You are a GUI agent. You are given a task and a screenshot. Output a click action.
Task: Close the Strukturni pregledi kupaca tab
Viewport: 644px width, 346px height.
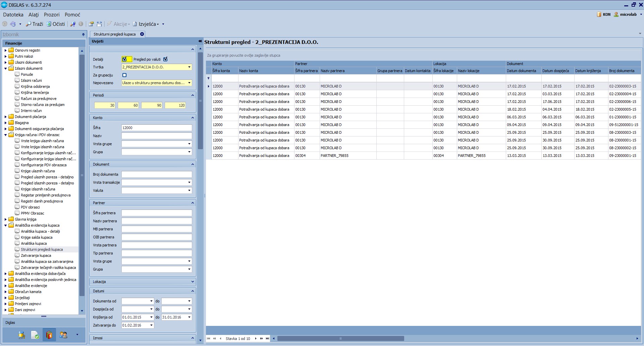tap(142, 34)
